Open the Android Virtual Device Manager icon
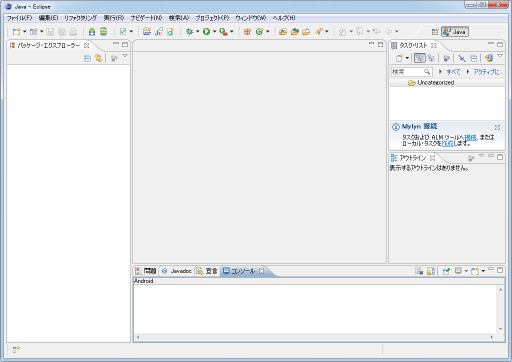512x362 pixels. point(104,32)
